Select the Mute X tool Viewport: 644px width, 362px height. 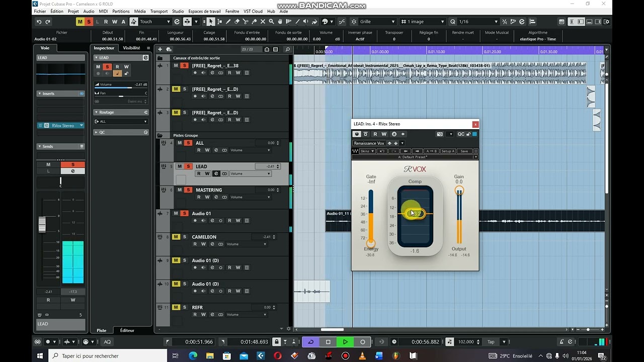[263, 22]
